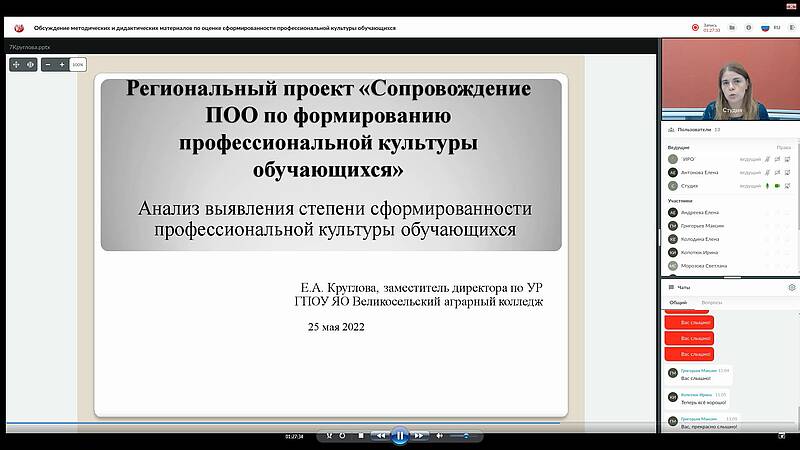Stop playback with the square stop button

tap(361, 436)
